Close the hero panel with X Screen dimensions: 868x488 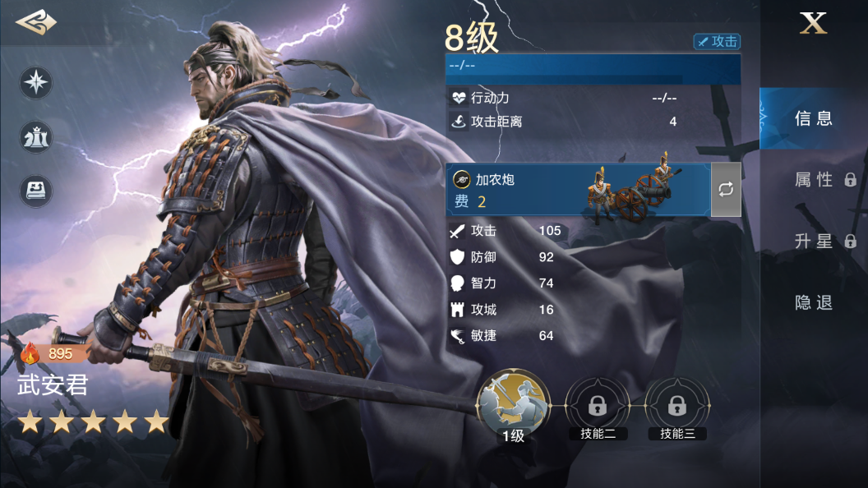[813, 23]
